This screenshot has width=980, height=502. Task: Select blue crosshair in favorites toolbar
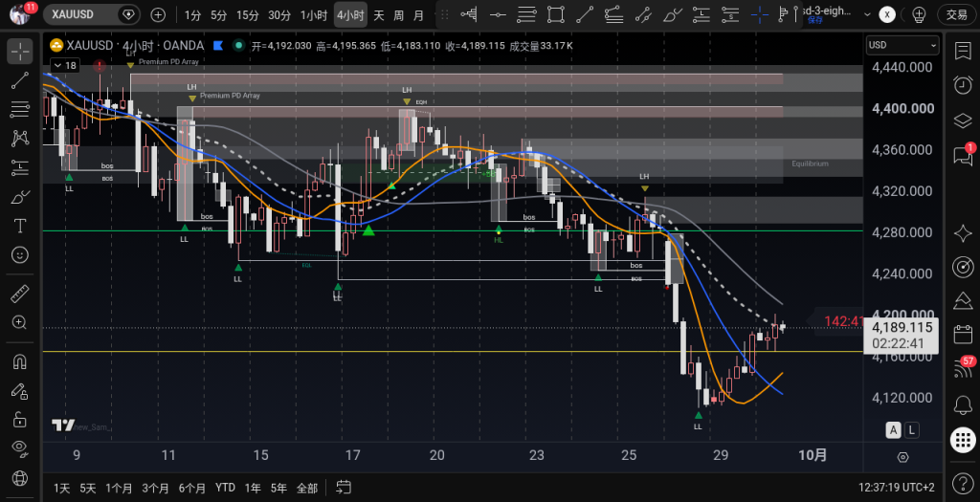click(759, 15)
